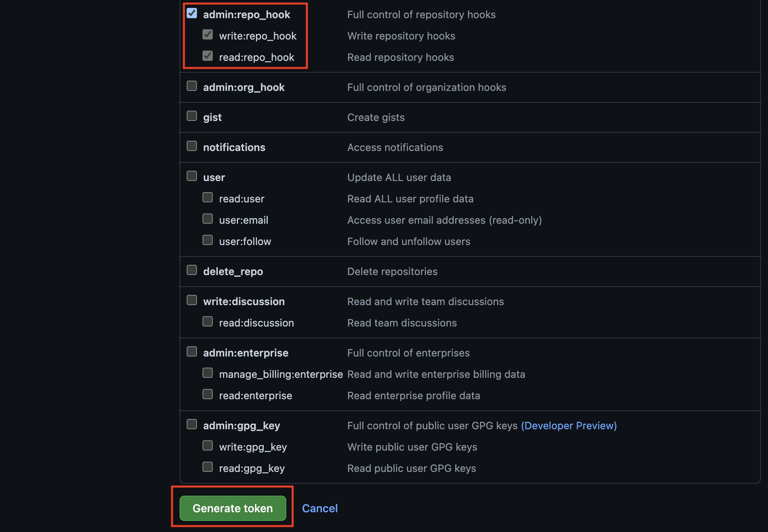The height and width of the screenshot is (532, 768).
Task: Toggle the read:repo_hook checkbox
Action: [x=208, y=56]
